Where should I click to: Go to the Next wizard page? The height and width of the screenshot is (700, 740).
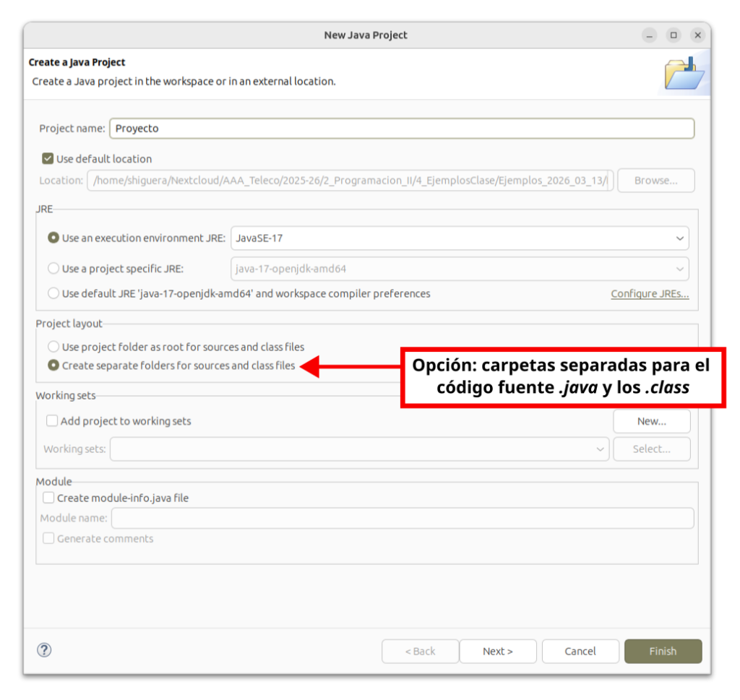498,651
